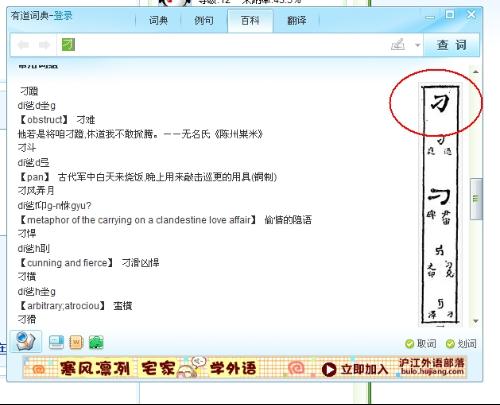This screenshot has height=405, width=500.
Task: Click the scrollbar down arrow
Action: click(476, 321)
